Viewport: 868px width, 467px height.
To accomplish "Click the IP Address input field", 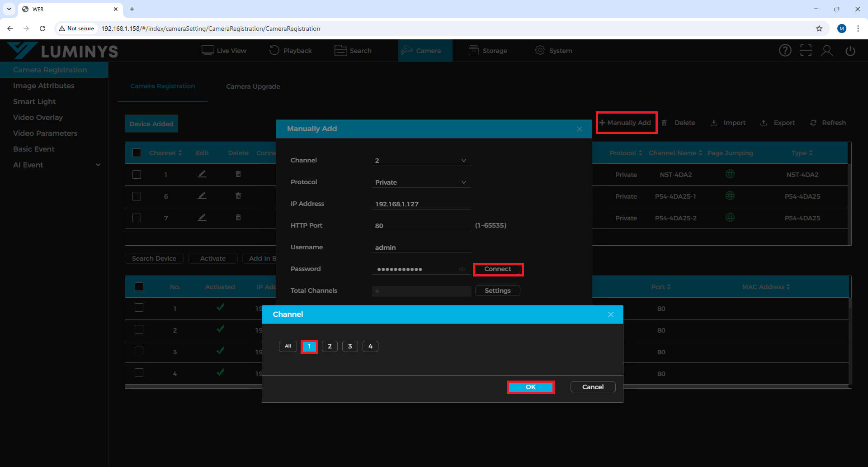I will pyautogui.click(x=420, y=204).
